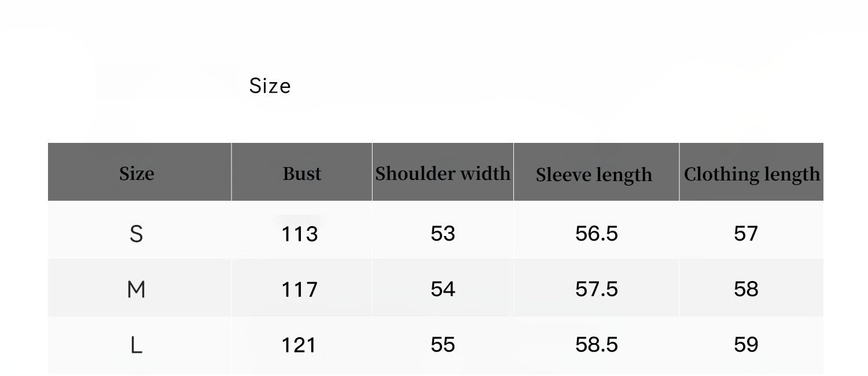This screenshot has height=376, width=868.
Task: Select sleeve length value 57.5
Action: [x=597, y=289]
